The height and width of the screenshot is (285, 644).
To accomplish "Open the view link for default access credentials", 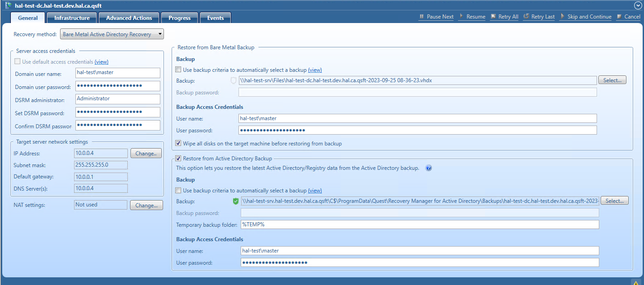I will pos(102,61).
